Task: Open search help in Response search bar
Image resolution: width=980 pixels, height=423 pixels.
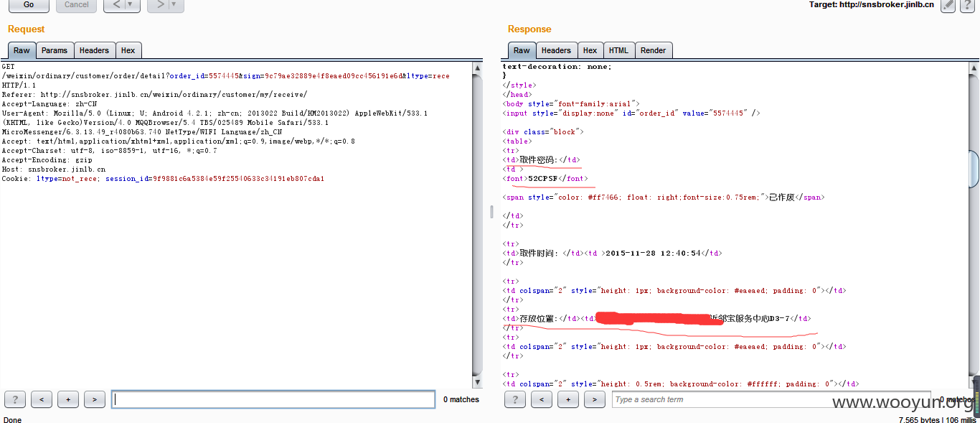Action: pos(515,399)
